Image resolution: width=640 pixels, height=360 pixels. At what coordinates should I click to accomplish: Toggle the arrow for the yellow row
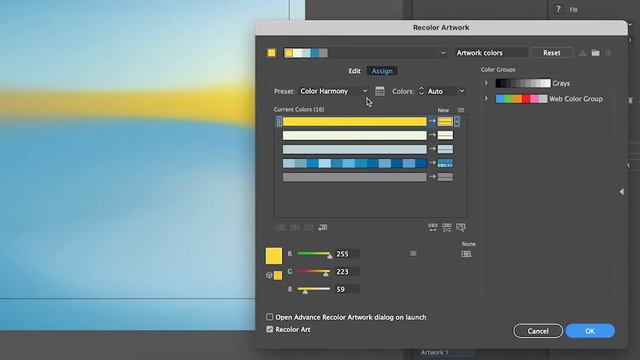pos(432,121)
